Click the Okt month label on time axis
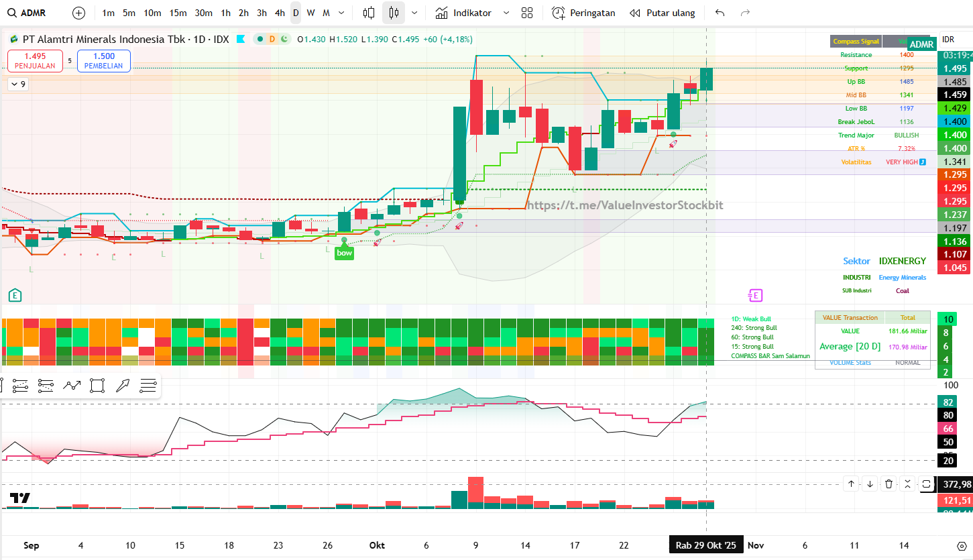 click(x=377, y=545)
